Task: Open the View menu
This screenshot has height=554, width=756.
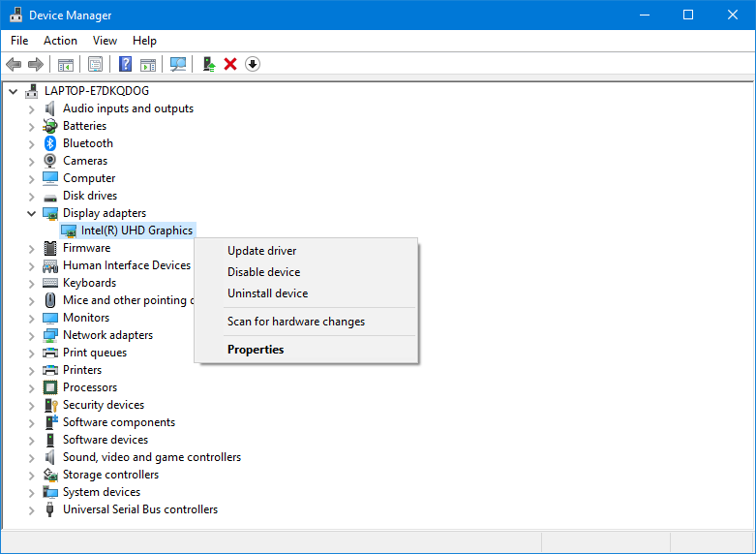Action: tap(105, 41)
